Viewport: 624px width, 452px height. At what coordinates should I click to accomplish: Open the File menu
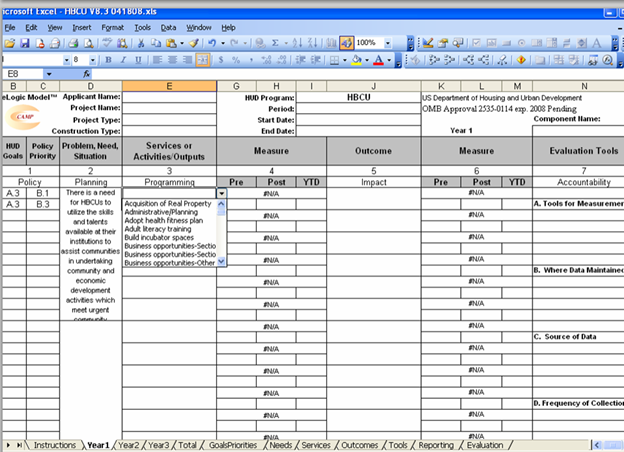tap(10, 27)
